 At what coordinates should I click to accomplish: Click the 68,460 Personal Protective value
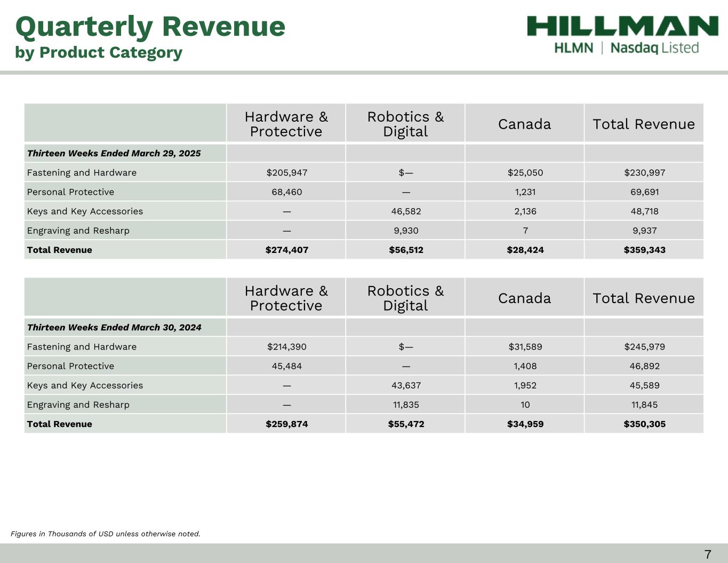286,192
